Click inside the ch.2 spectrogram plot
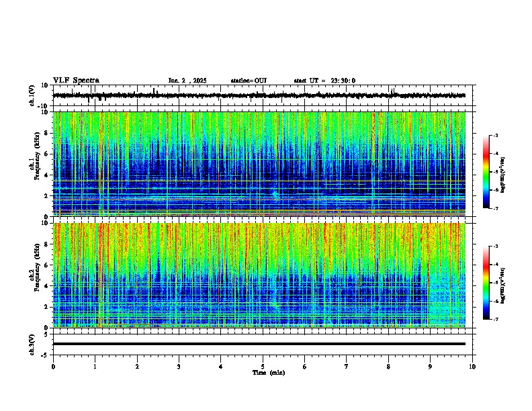The height and width of the screenshot is (411, 532). 259,275
